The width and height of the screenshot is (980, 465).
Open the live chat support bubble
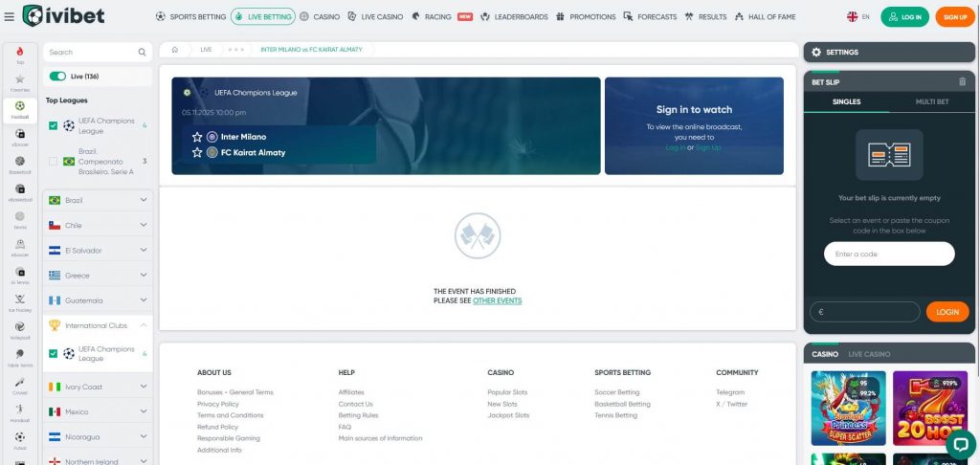tap(960, 444)
